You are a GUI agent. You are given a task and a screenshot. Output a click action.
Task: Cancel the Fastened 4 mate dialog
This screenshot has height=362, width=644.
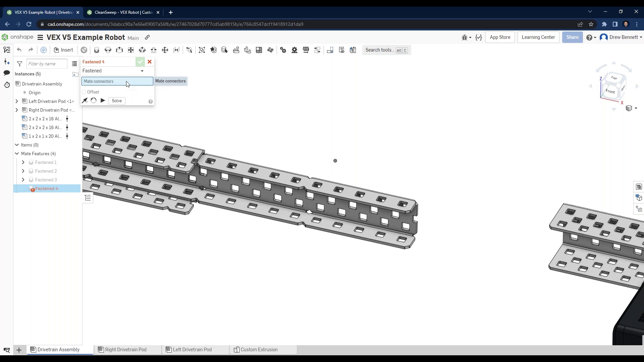click(x=150, y=62)
